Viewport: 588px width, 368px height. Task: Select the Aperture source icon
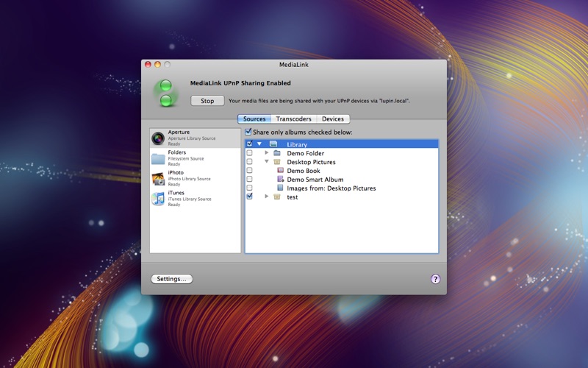coord(158,138)
